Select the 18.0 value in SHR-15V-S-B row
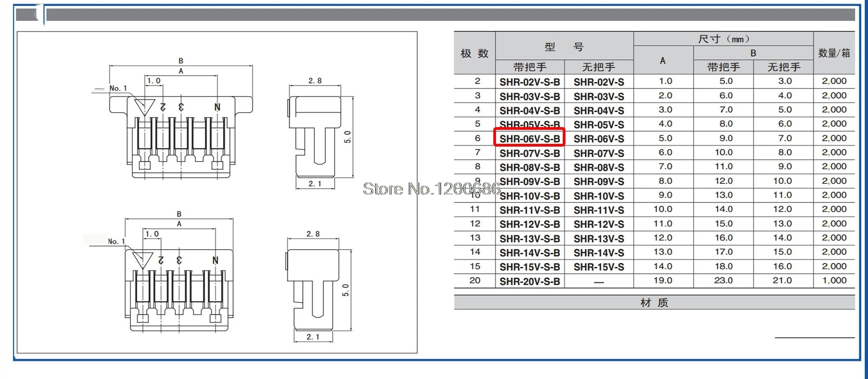Viewport: 868px width, 379px height. tap(724, 266)
